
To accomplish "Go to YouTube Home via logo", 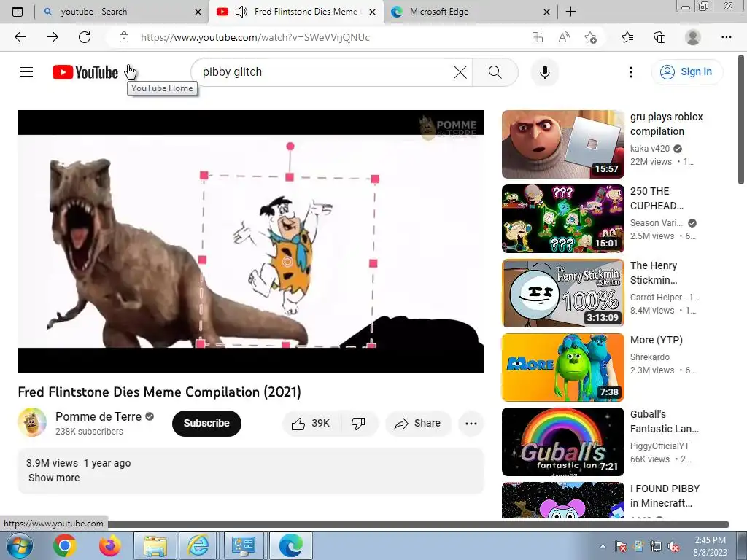I will point(85,72).
